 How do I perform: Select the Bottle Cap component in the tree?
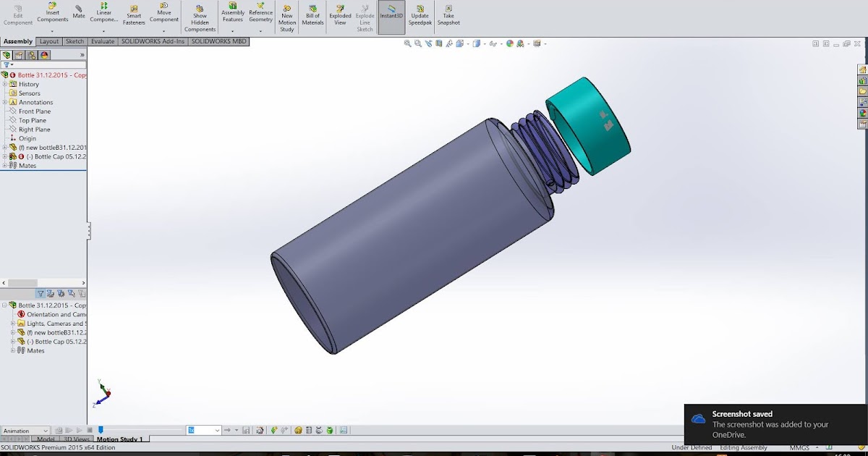[51, 156]
